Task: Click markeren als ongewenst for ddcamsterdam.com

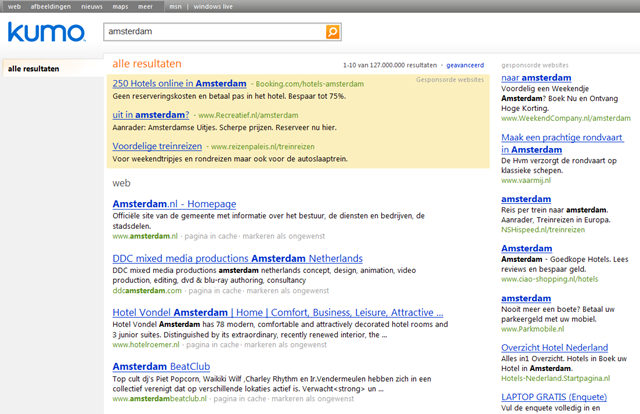Action: [x=288, y=291]
